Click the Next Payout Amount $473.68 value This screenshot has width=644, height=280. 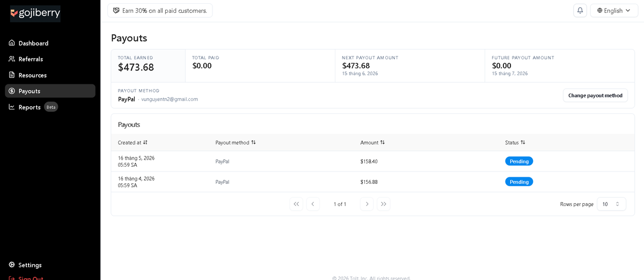pyautogui.click(x=356, y=66)
